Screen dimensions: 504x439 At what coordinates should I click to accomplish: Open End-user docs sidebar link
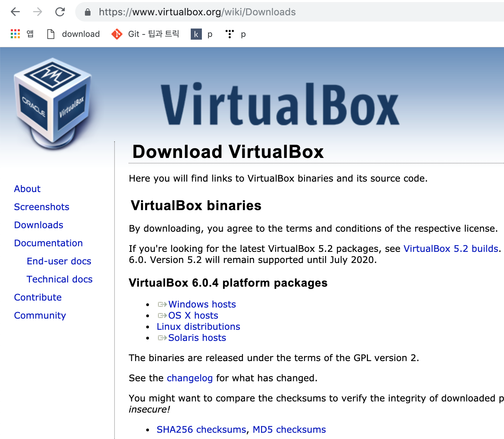click(x=59, y=261)
